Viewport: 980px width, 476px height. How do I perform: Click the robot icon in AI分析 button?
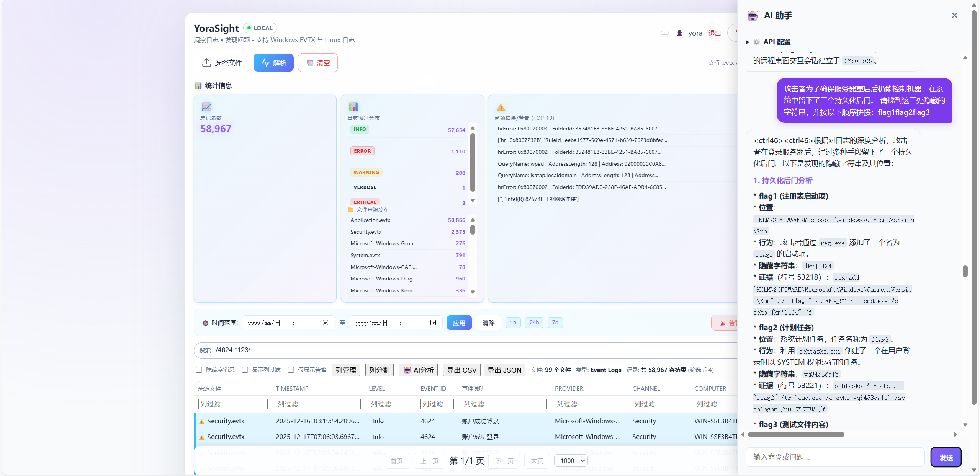(x=407, y=370)
